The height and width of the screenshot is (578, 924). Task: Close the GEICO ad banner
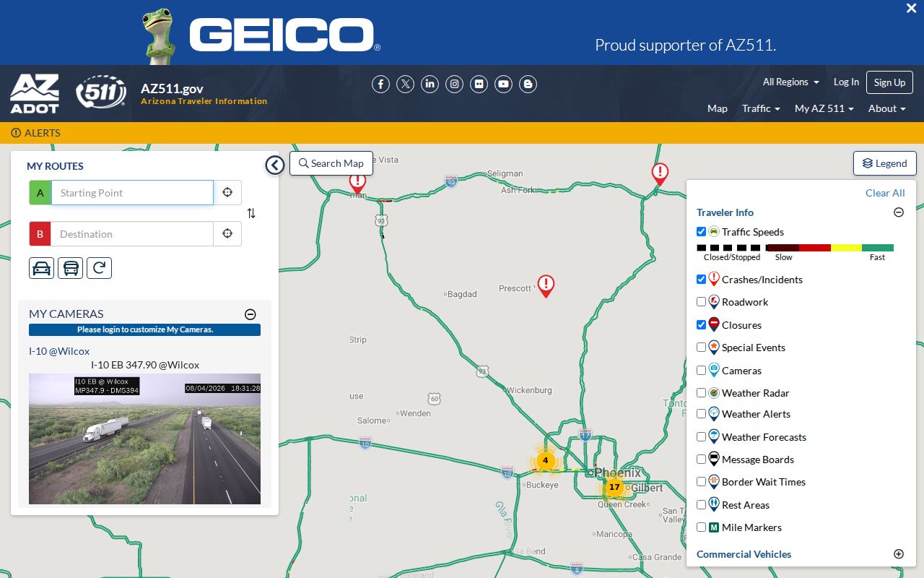pyautogui.click(x=911, y=9)
